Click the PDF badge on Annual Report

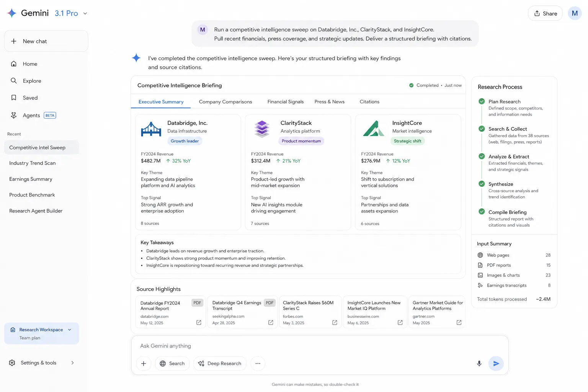tap(197, 303)
